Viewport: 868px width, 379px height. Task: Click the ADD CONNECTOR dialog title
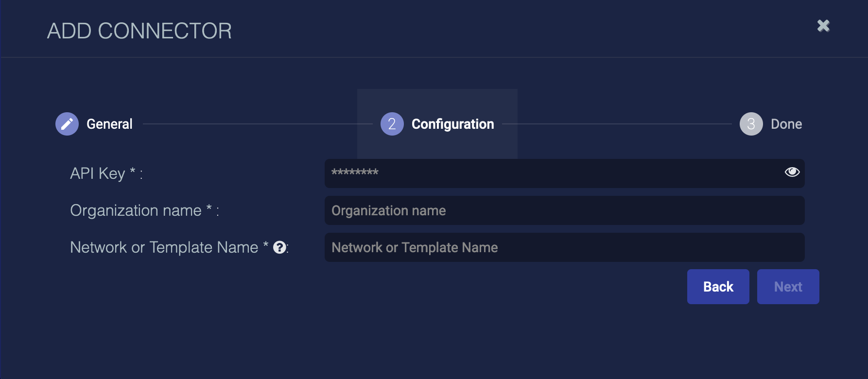139,31
